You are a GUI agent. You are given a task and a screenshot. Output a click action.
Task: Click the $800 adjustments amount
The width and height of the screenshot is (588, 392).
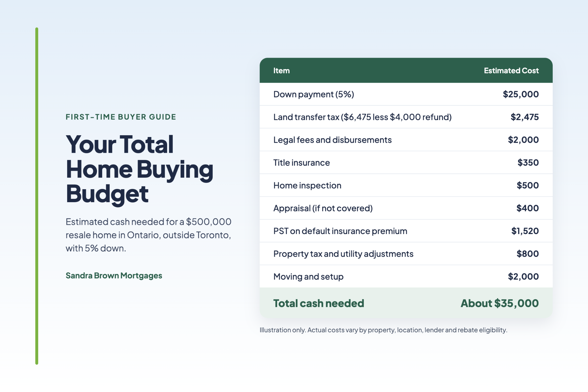click(x=528, y=254)
